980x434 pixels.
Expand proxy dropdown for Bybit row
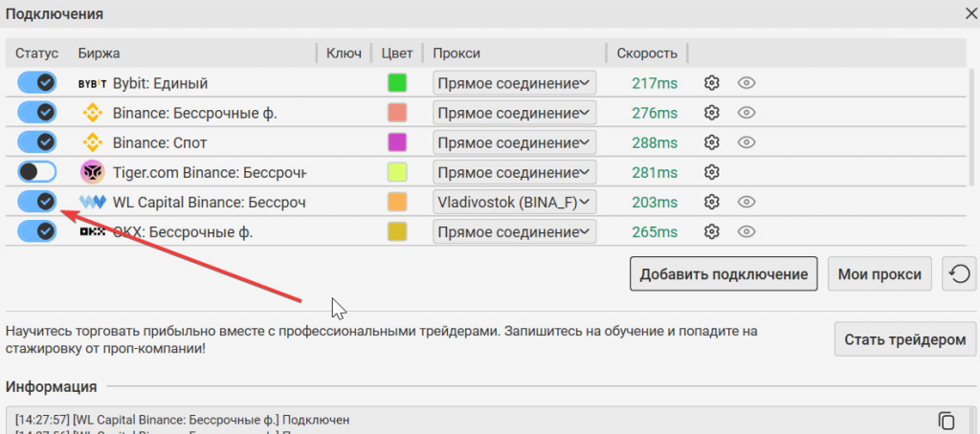tap(514, 83)
